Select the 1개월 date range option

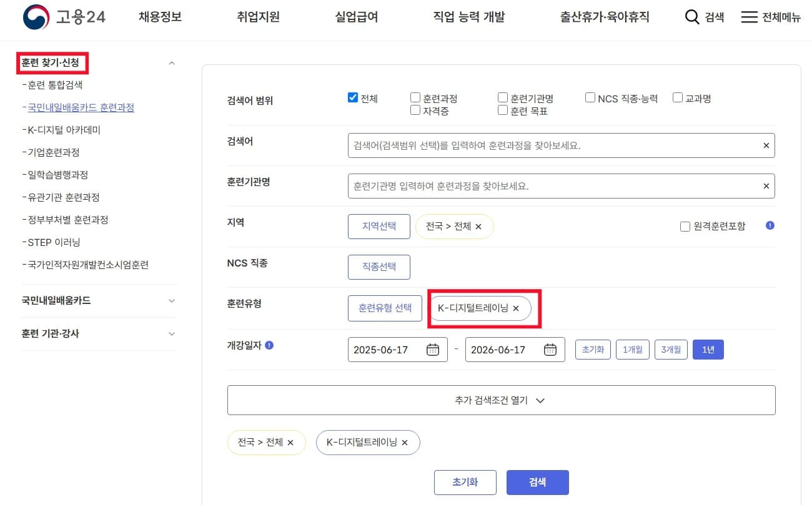(x=632, y=350)
